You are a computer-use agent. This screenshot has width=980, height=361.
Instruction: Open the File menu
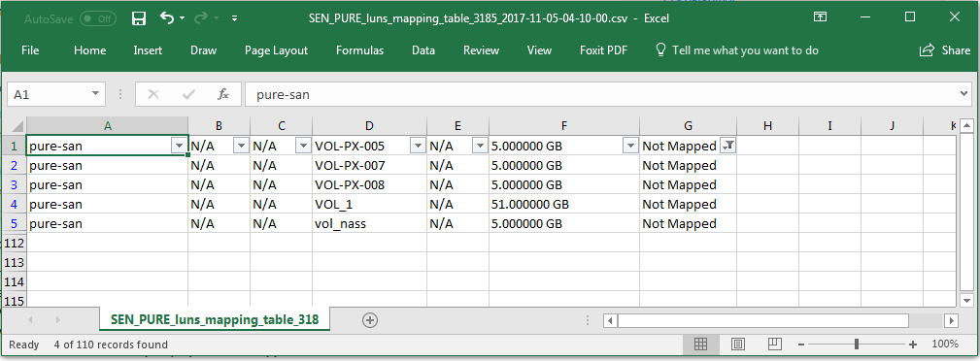(30, 50)
